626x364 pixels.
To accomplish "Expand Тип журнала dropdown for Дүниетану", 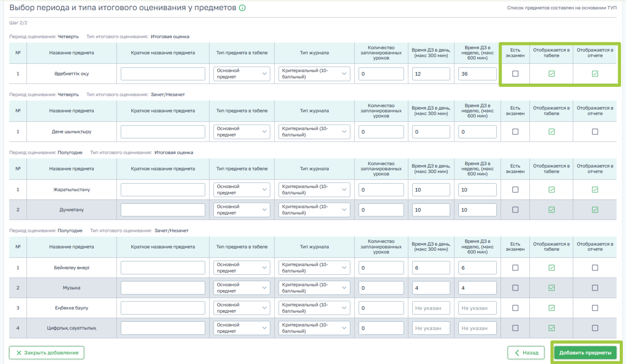I will coord(314,210).
